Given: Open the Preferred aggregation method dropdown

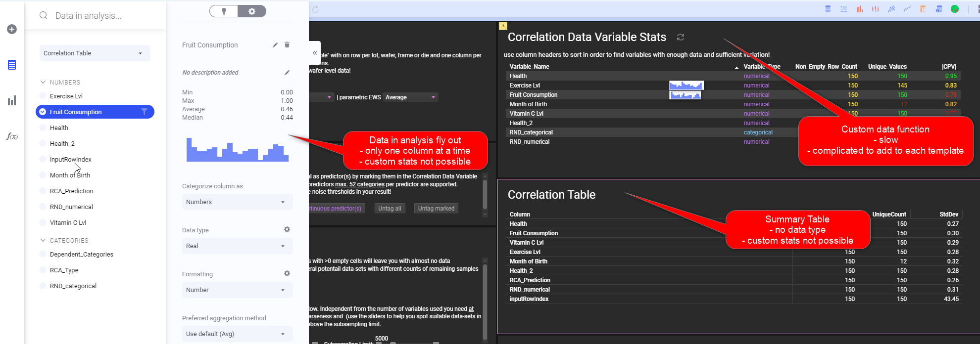Looking at the screenshot, I should coord(237,334).
